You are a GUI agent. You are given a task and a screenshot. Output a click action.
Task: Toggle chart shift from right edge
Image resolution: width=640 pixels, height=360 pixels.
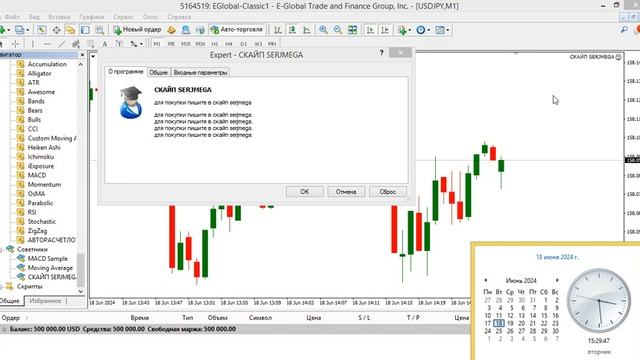(x=385, y=30)
